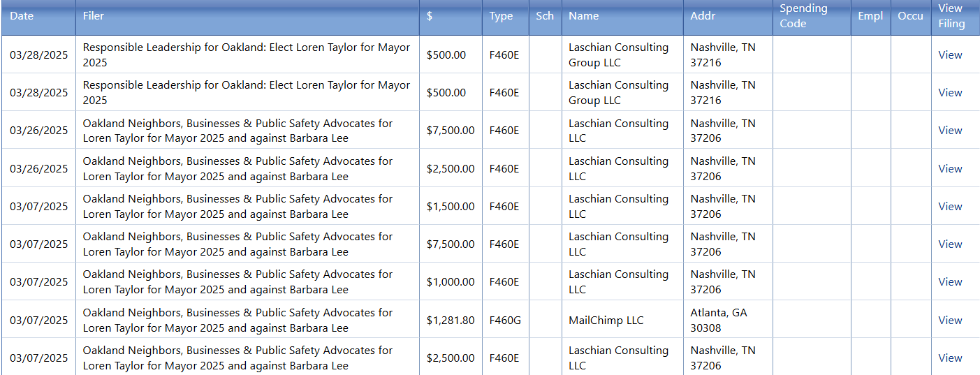This screenshot has height=375, width=980.
Task: Sort by the $ amount column header
Action: point(430,16)
